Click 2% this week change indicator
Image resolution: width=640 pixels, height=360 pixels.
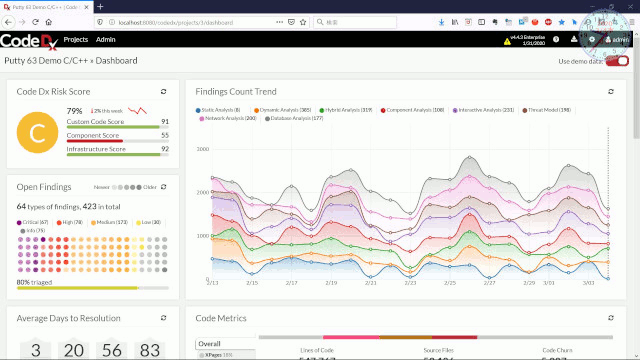coord(107,111)
